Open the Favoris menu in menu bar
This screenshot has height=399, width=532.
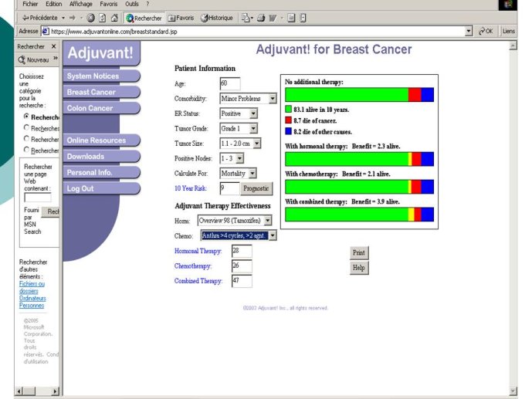109,4
